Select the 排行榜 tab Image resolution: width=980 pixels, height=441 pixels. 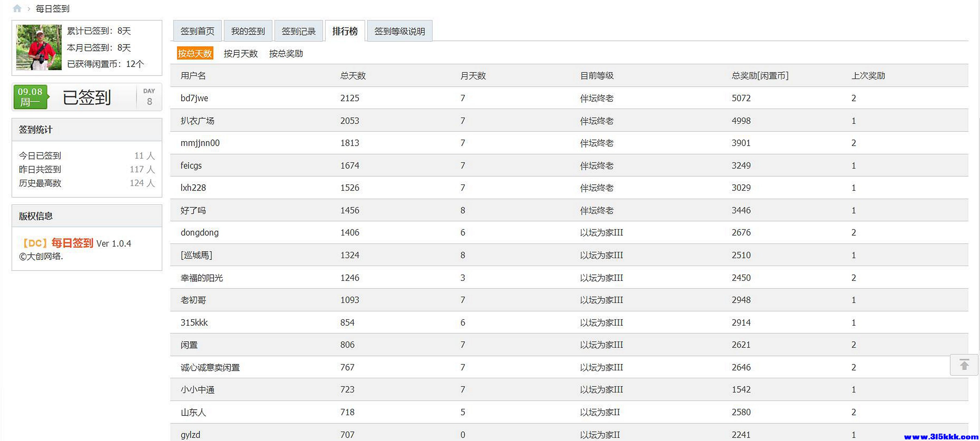pos(345,31)
